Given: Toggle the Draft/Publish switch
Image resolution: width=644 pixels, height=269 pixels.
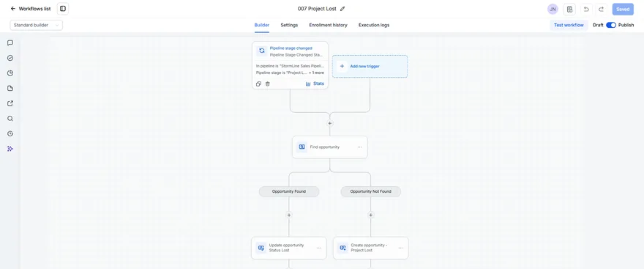Looking at the screenshot, I should [611, 25].
